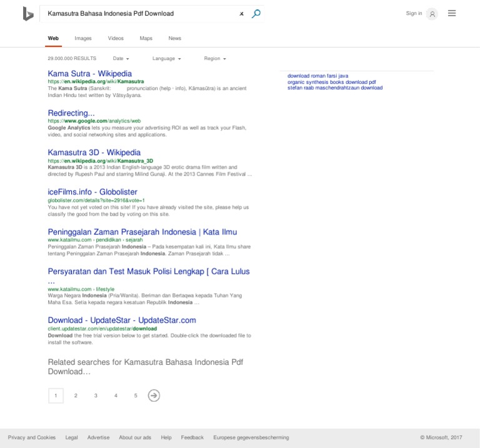This screenshot has height=448, width=480.
Task: Open the user profile avatar icon
Action: point(432,14)
